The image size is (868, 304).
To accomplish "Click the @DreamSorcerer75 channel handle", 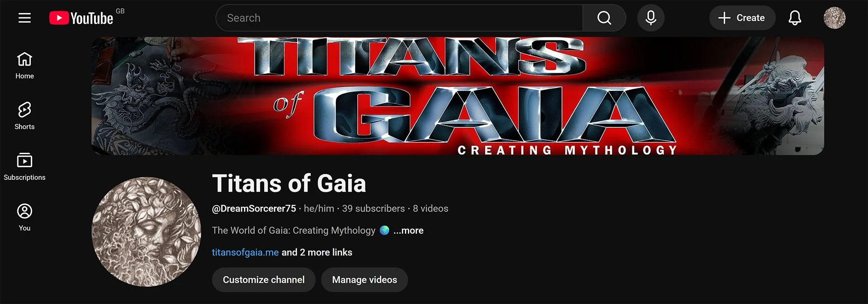I will (254, 208).
